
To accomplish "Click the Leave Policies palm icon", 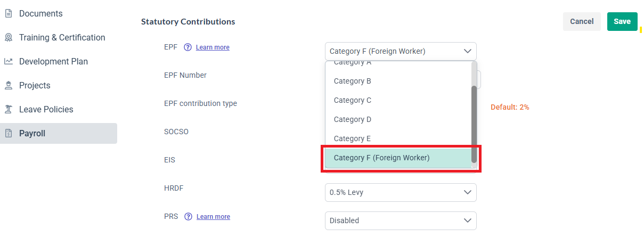I will click(x=9, y=109).
